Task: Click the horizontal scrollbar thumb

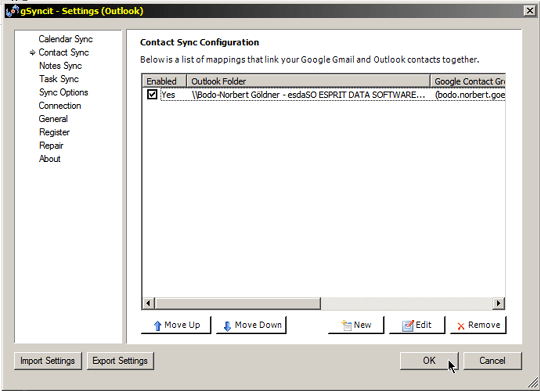Action: pos(238,303)
